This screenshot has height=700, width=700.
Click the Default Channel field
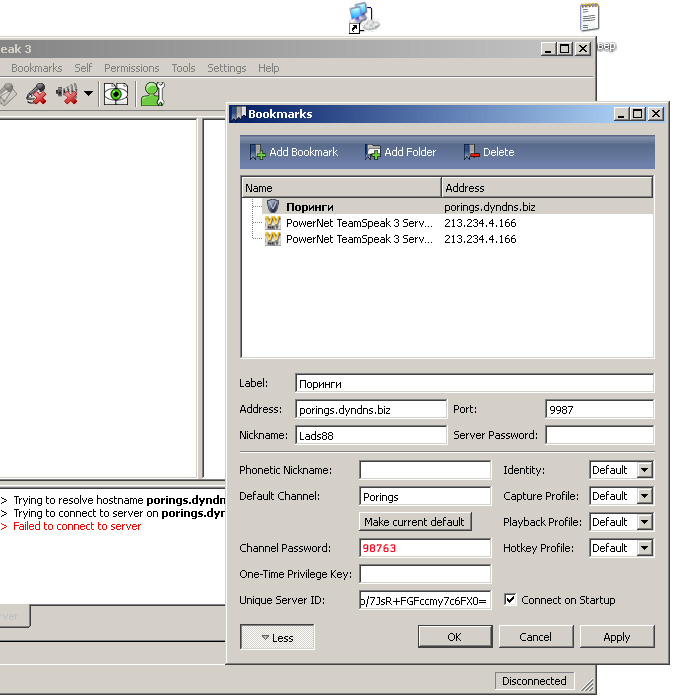425,496
